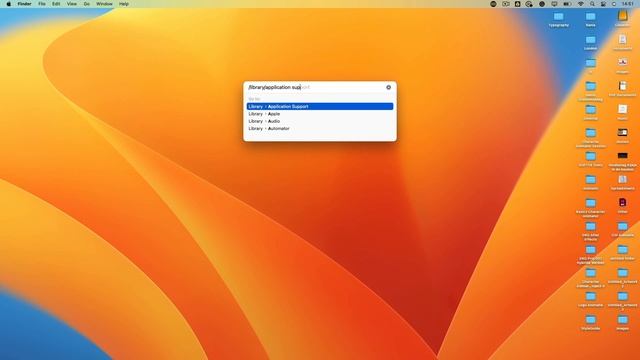Open Spotlight search in menu bar
Viewport: 640px width, 360px height.
592,4
